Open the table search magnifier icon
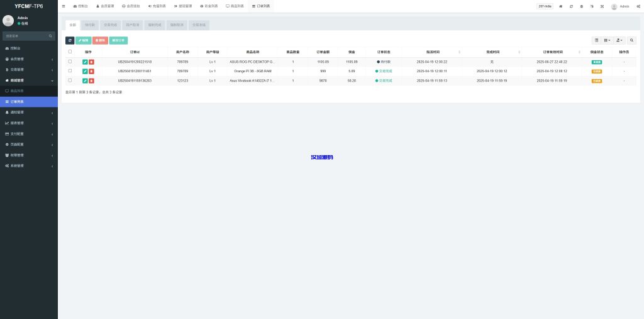 tap(631, 40)
